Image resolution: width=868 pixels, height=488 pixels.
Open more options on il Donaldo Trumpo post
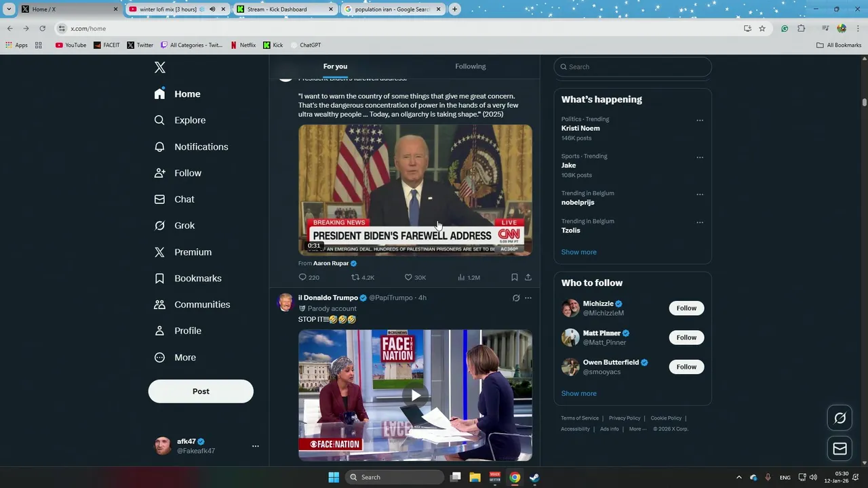pos(528,298)
